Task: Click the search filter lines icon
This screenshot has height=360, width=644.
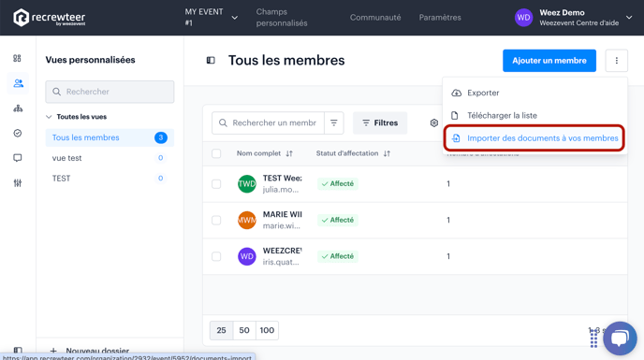Action: (x=334, y=122)
